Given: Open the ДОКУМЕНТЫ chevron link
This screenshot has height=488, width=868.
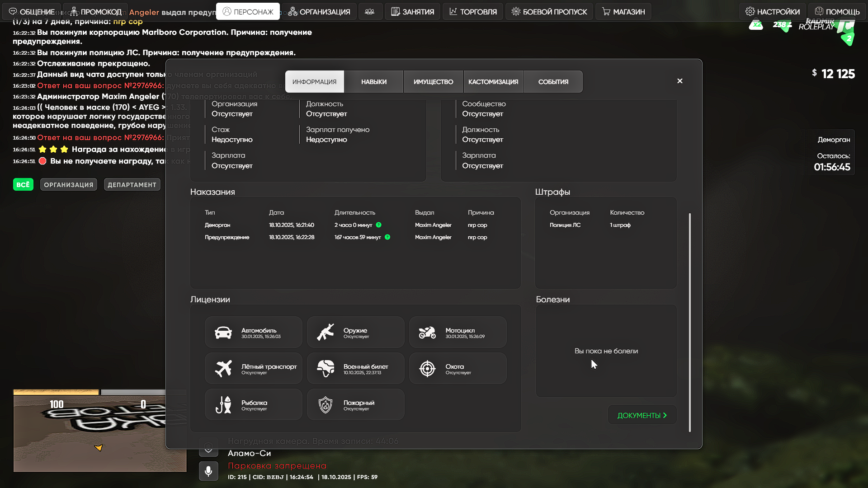Looking at the screenshot, I should click(642, 415).
